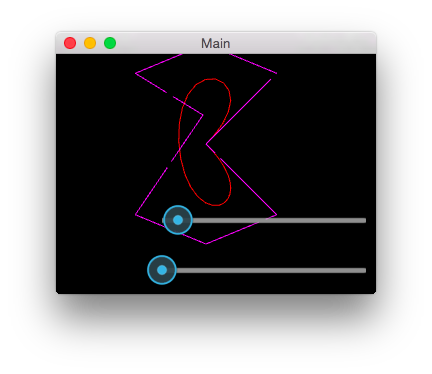Close the Main window with the red button
432x374 pixels.
[x=70, y=43]
